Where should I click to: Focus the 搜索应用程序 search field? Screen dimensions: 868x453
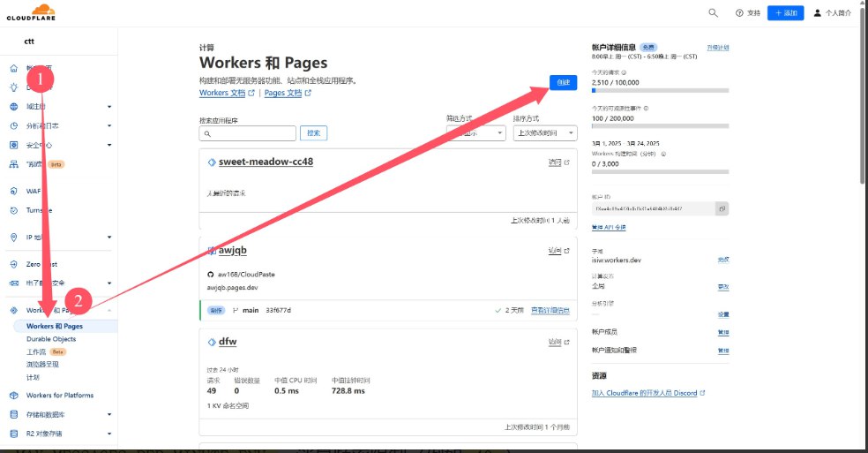248,133
